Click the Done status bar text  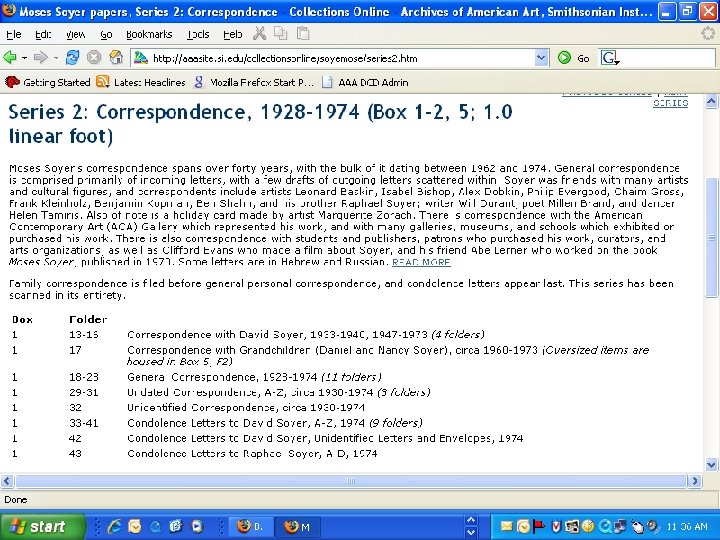16,500
